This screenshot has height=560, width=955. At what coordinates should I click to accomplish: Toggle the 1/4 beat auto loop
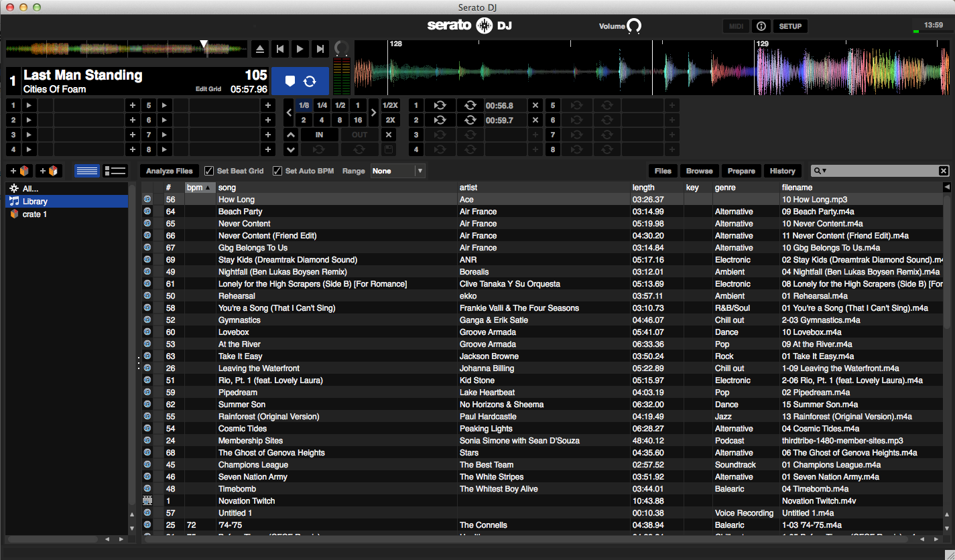click(x=322, y=105)
